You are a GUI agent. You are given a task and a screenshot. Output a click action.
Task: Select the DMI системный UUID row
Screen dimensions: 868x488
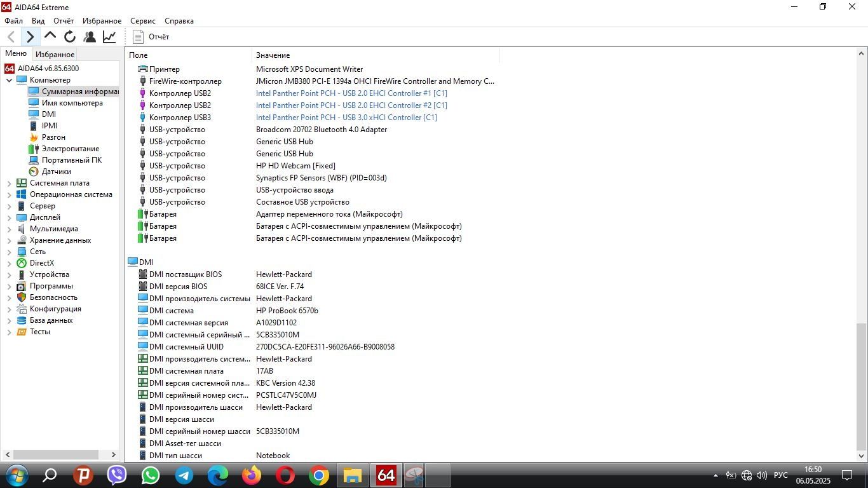[311, 347]
